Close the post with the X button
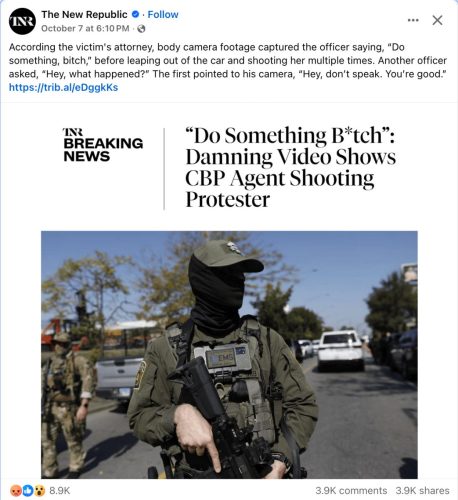Screen dimensions: 458x500 tap(437, 20)
